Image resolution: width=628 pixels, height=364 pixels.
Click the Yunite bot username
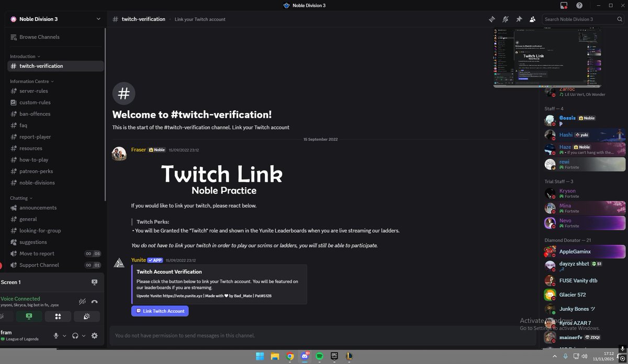coord(139,260)
